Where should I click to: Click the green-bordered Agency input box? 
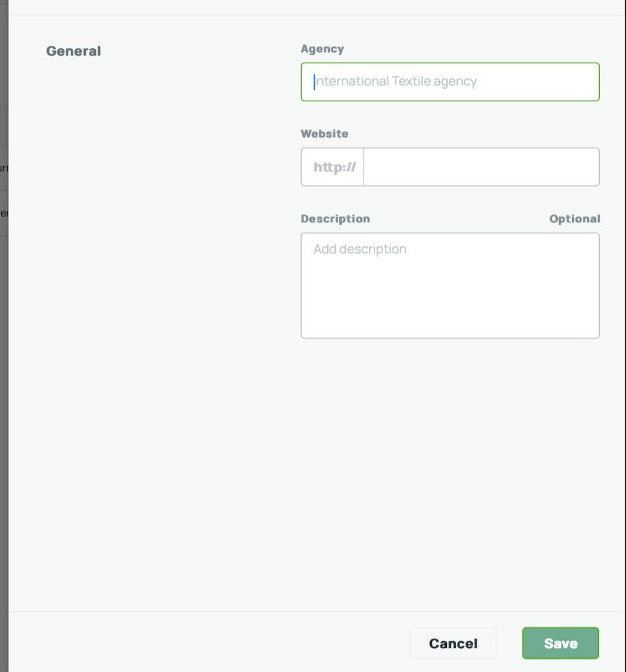tap(450, 81)
